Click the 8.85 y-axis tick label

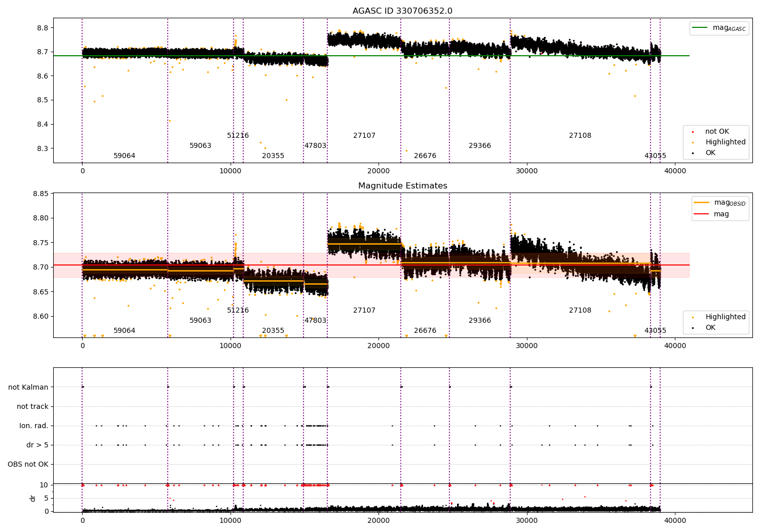click(41, 194)
